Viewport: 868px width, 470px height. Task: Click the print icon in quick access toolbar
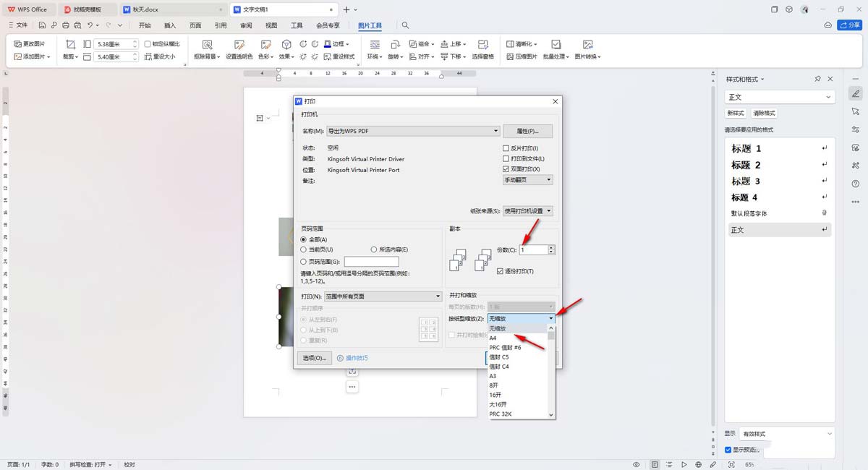click(x=65, y=25)
